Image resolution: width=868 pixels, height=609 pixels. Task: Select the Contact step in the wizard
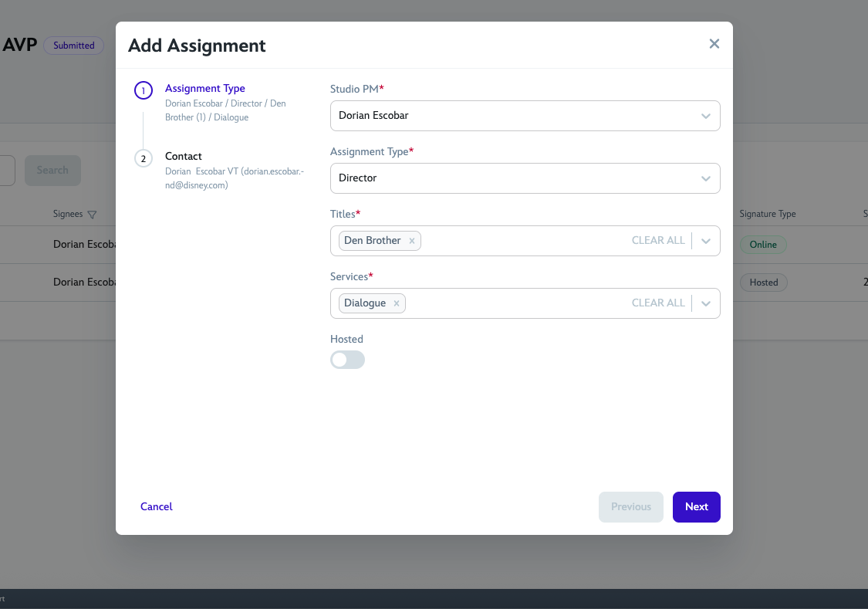click(x=184, y=156)
